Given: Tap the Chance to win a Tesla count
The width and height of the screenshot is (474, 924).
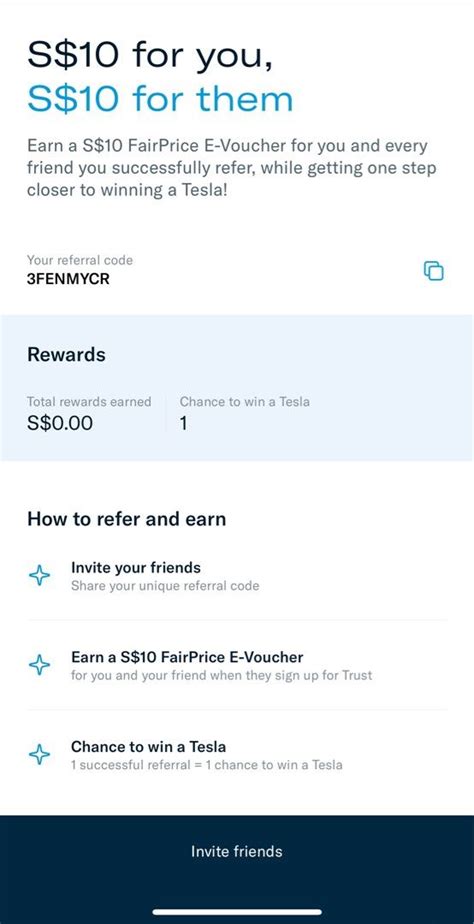Looking at the screenshot, I should coord(183,423).
